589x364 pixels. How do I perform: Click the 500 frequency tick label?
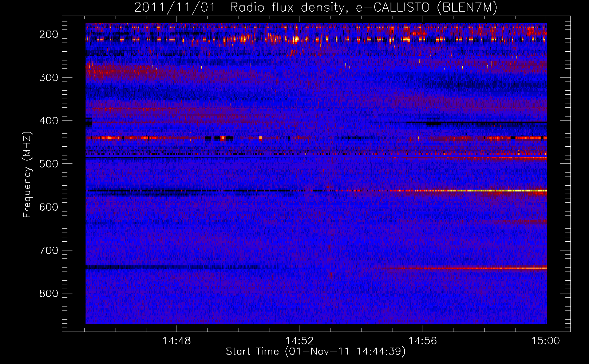coord(48,164)
